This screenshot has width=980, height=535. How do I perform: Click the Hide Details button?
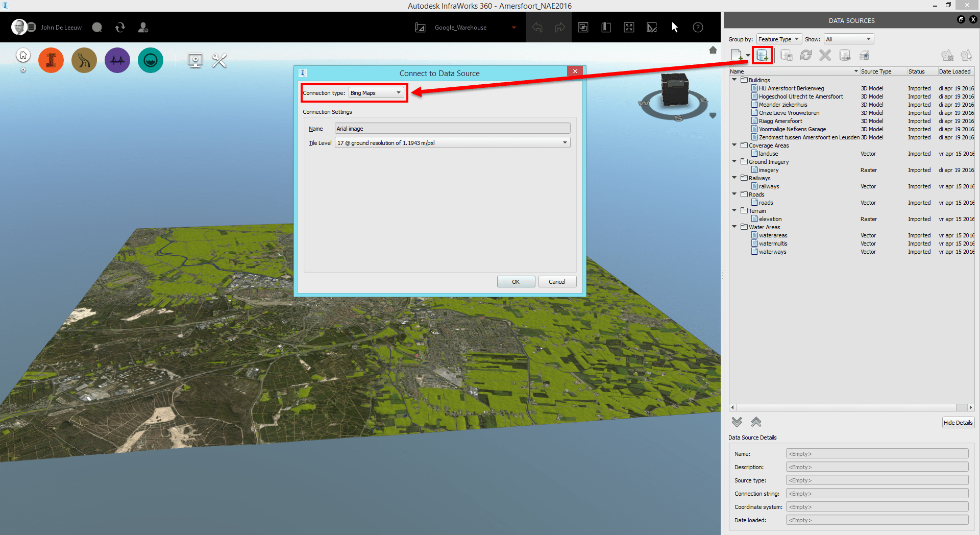[x=958, y=422]
